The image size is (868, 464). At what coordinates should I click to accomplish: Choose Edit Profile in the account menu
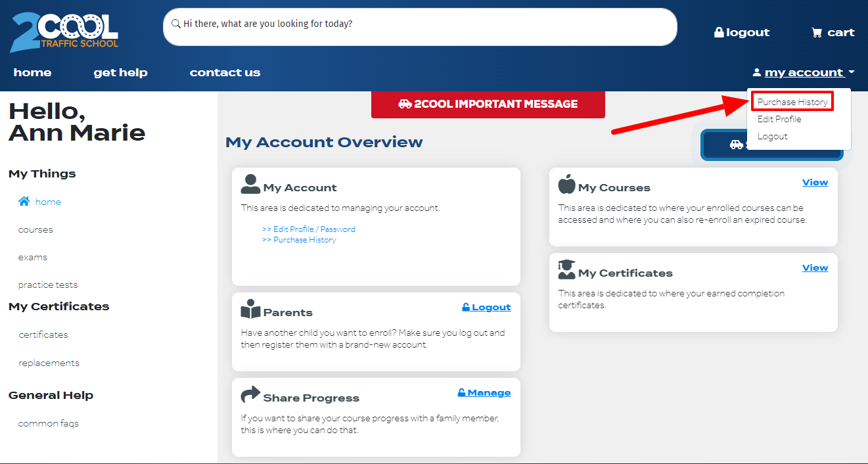[x=779, y=119]
